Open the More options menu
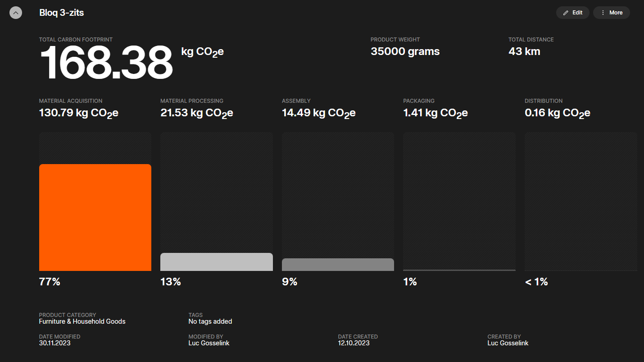Viewport: 644px width, 362px height. click(611, 13)
